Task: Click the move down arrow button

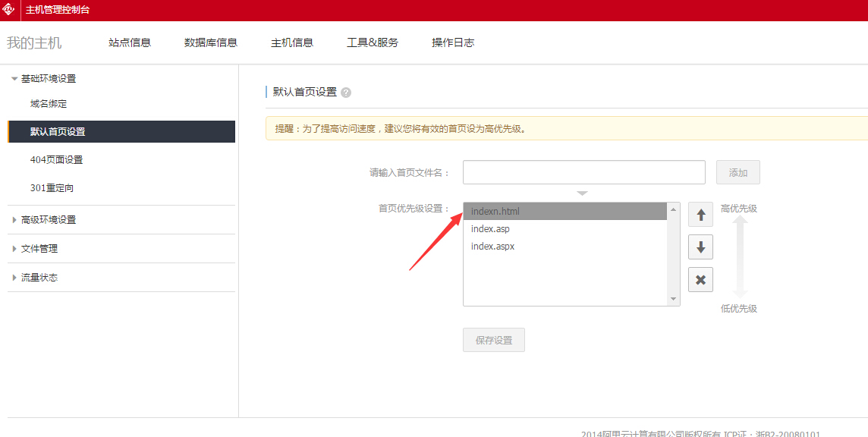Action: [700, 247]
